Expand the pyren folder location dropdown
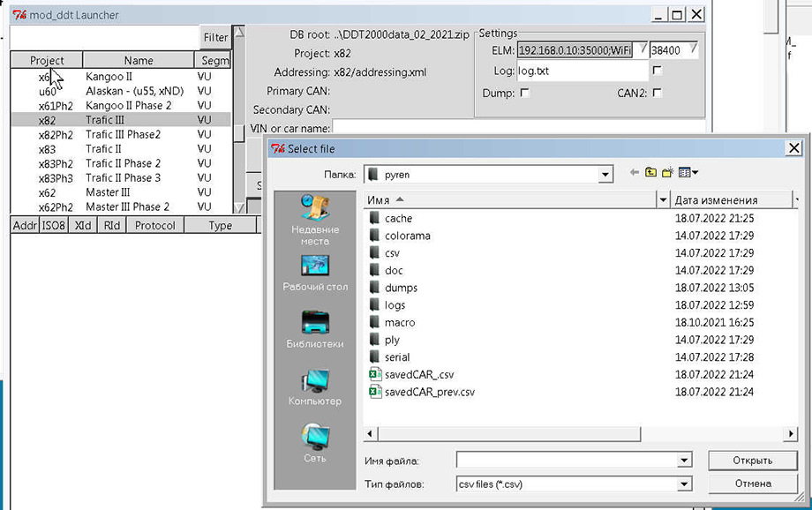Viewport: 812px width, 510px height. click(605, 175)
